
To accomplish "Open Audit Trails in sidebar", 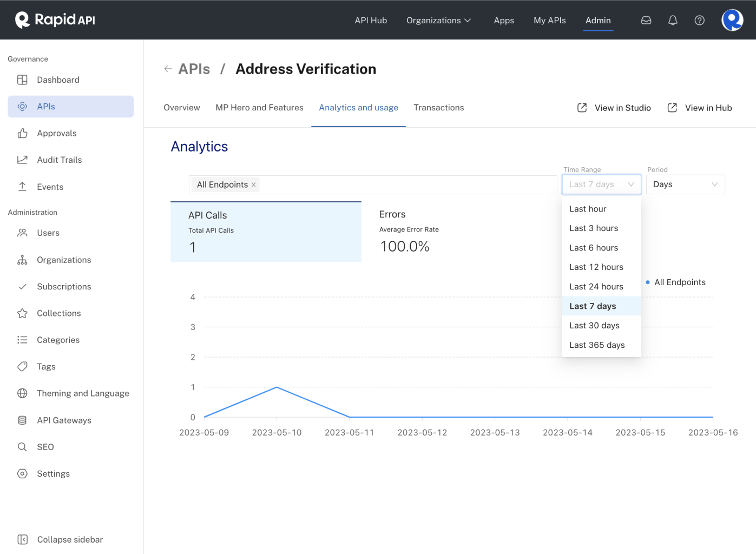I will [59, 160].
